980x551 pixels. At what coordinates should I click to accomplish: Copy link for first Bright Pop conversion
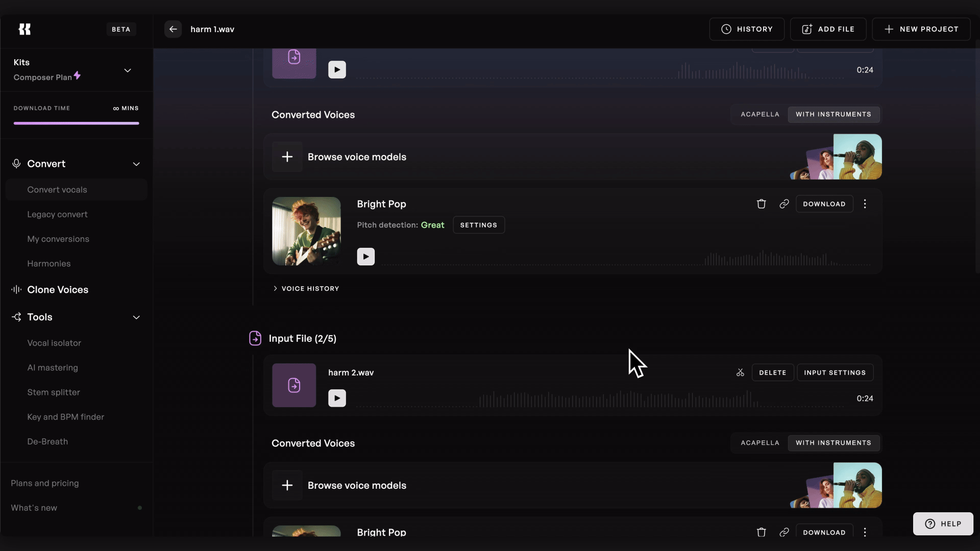point(784,204)
